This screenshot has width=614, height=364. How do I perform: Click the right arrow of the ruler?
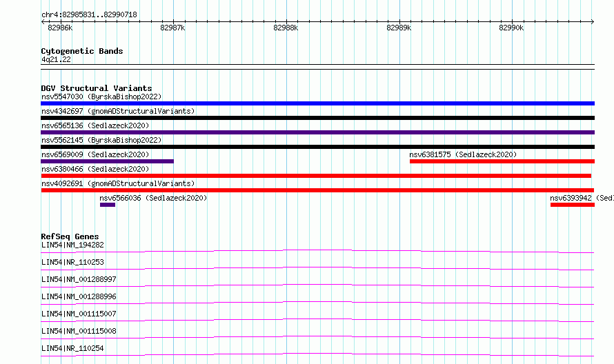593,21
